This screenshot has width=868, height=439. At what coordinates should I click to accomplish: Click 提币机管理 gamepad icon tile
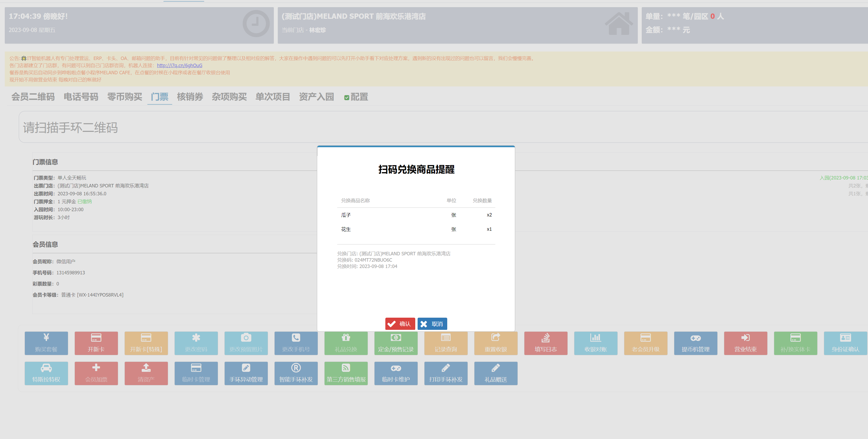point(695,343)
